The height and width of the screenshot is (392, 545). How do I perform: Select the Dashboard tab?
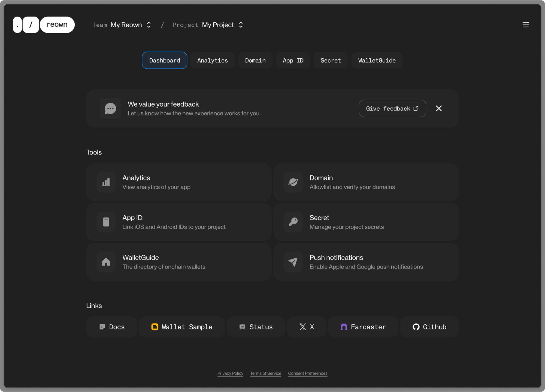click(x=165, y=60)
